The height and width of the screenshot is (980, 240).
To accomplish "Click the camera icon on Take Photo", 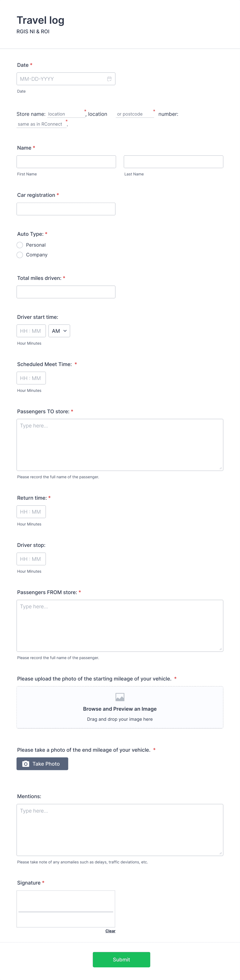I will pyautogui.click(x=26, y=764).
